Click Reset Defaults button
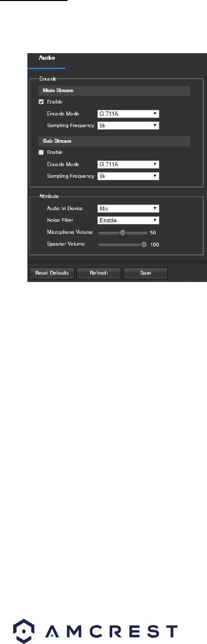 [x=52, y=273]
